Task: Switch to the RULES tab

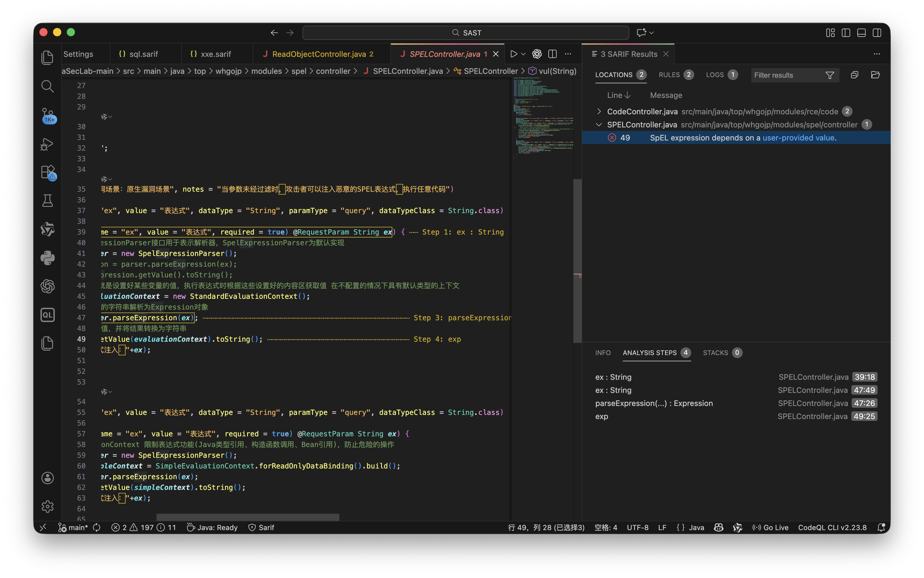Action: tap(669, 75)
